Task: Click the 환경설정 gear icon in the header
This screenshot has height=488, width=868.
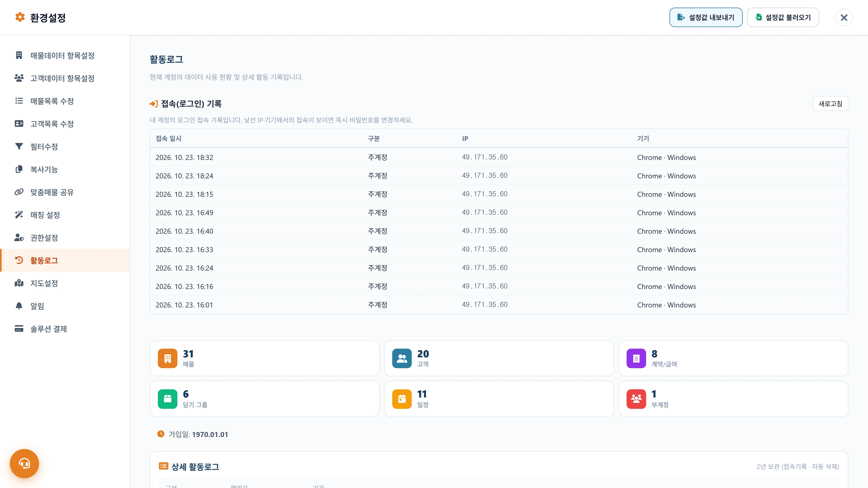Action: (20, 17)
